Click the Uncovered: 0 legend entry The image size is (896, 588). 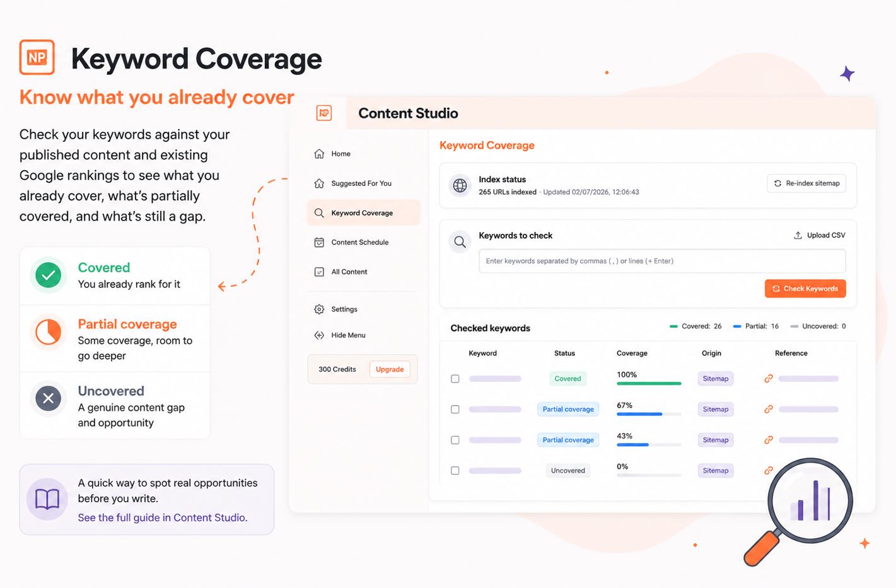coord(818,326)
